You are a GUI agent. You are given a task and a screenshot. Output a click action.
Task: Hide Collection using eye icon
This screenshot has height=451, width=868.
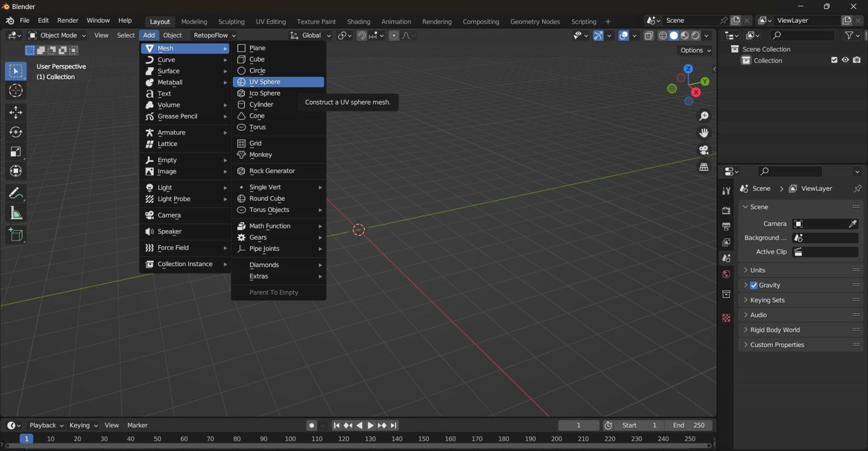click(x=845, y=60)
